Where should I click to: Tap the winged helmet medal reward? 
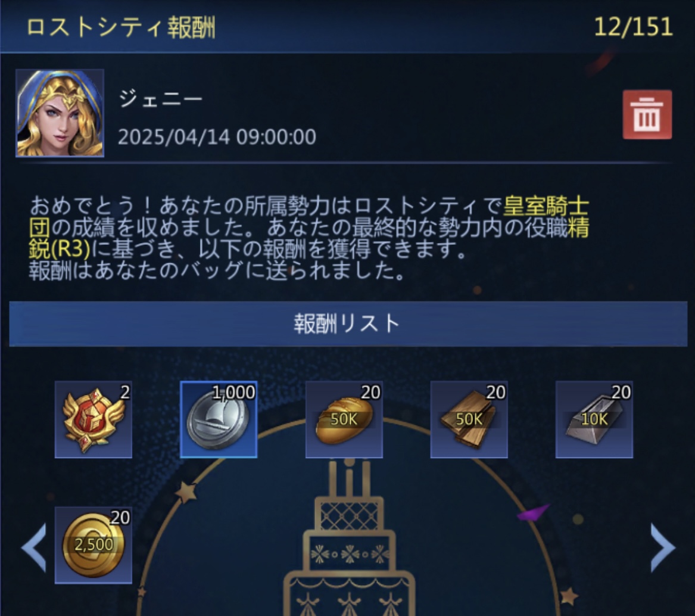pos(94,419)
